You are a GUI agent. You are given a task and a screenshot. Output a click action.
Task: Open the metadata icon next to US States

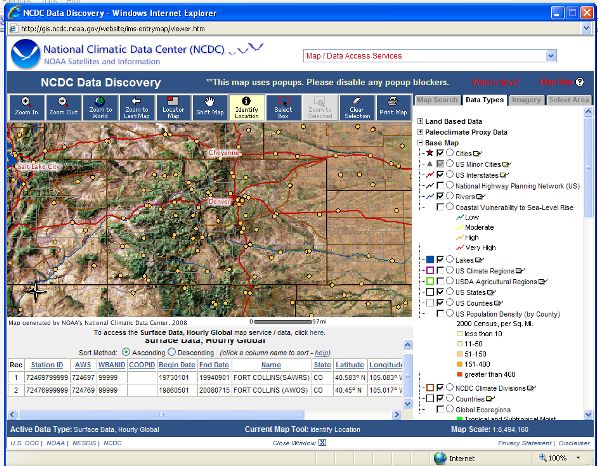point(491,292)
